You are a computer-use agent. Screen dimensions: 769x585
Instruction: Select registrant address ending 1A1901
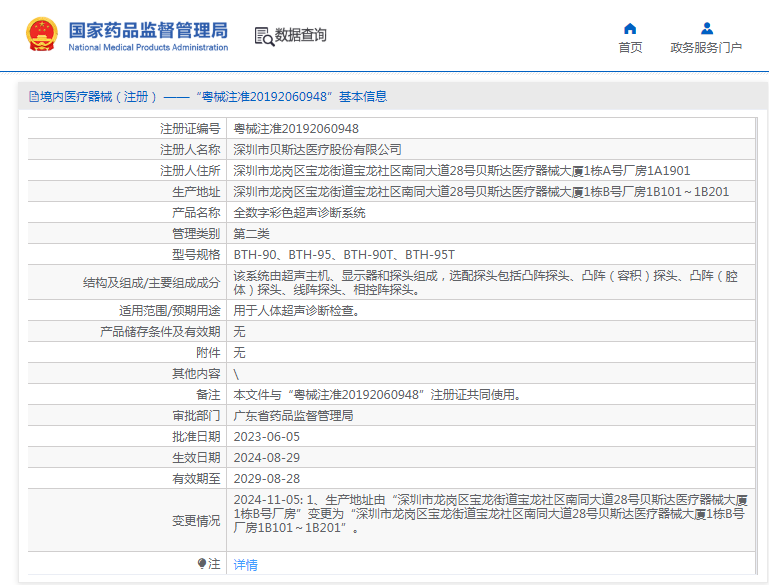coord(461,171)
